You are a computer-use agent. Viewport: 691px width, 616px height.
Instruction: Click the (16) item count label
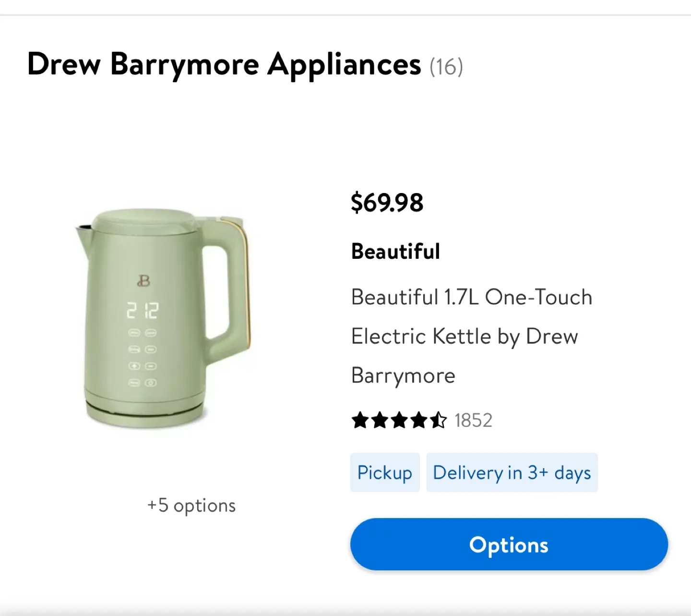click(447, 67)
